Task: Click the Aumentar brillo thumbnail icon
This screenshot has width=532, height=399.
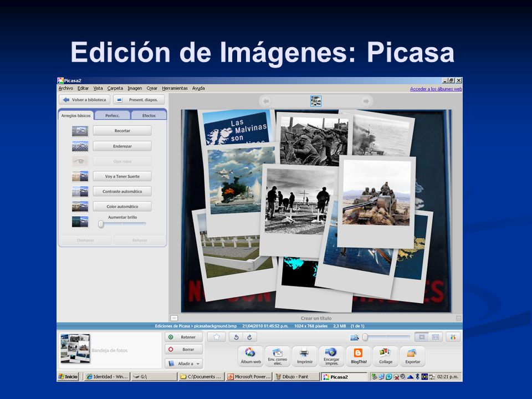Action: tap(80, 222)
